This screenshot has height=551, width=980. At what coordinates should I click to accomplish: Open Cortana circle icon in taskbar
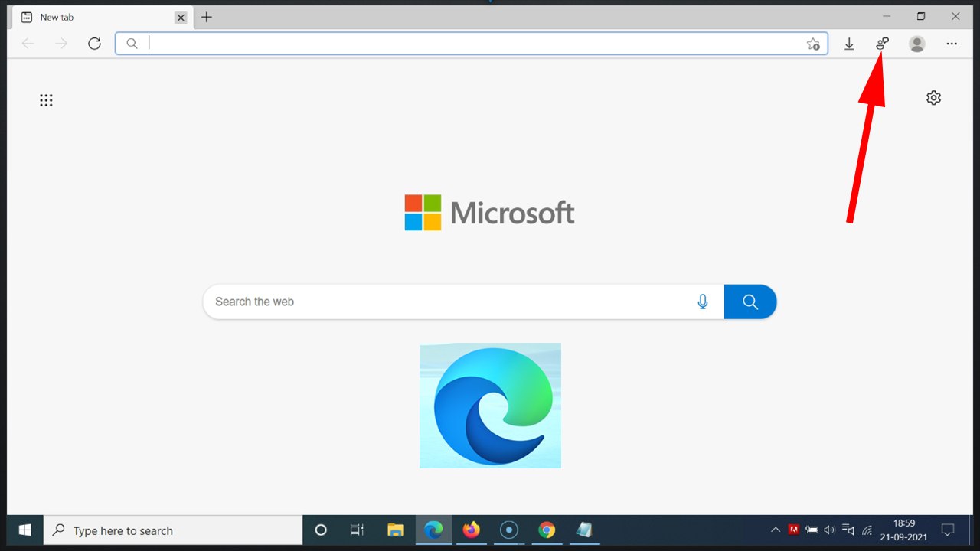click(321, 530)
